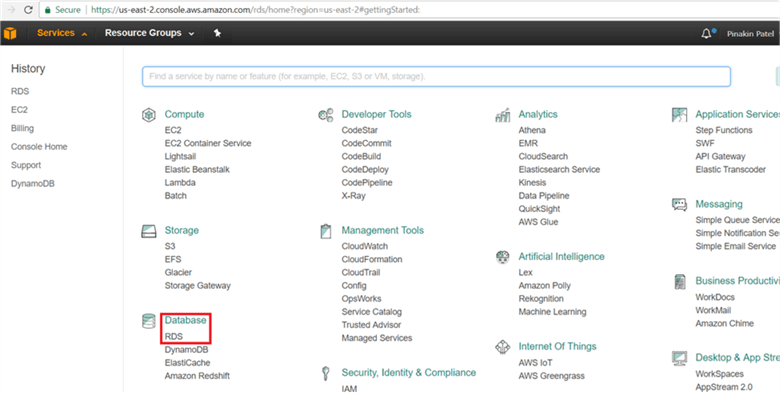Click the pin shortcut icon in header
Viewport: 780px width, 394px height.
[217, 33]
